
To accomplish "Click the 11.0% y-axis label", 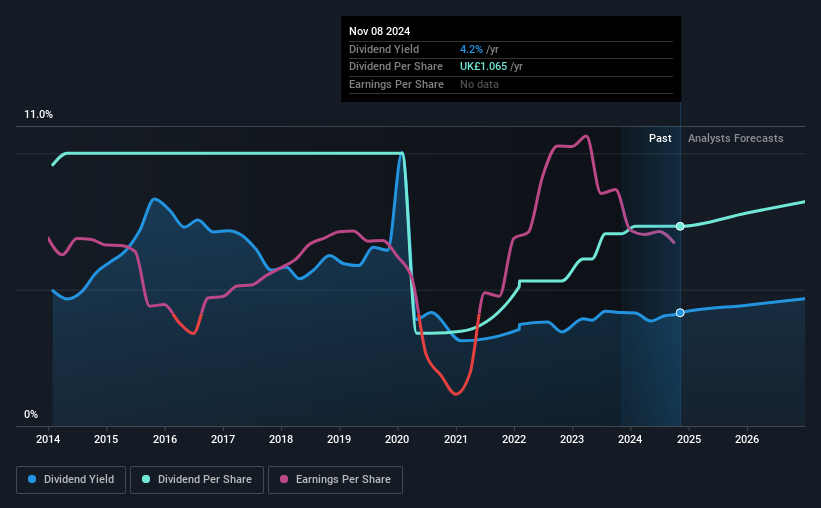I will tap(39, 115).
